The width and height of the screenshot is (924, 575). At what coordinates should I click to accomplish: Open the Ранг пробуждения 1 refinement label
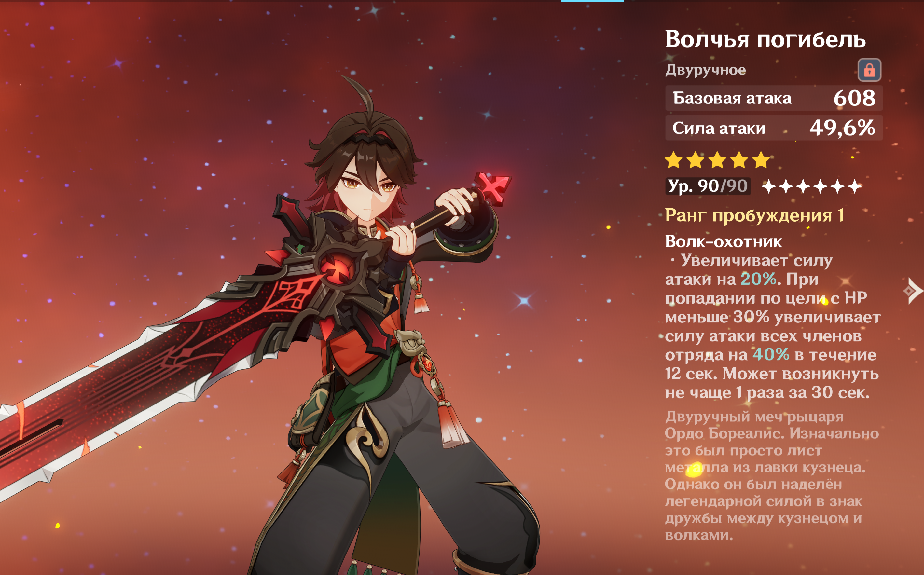click(755, 215)
